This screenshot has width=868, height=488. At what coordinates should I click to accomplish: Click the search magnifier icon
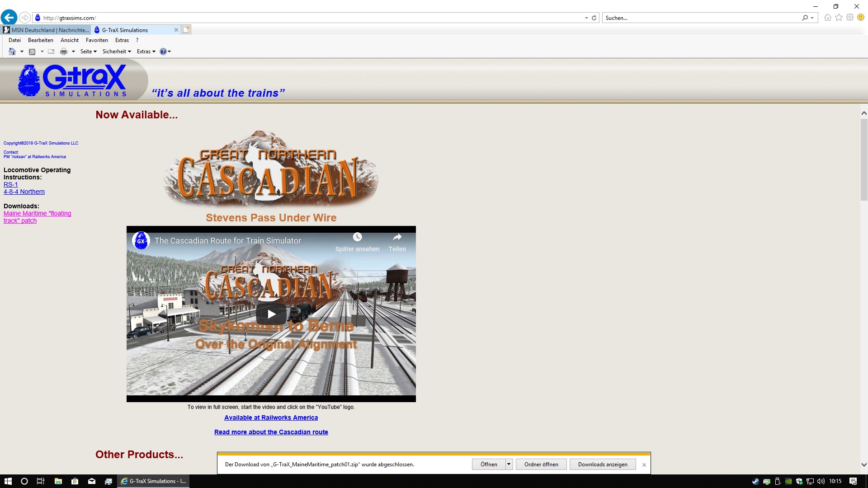[x=805, y=18]
